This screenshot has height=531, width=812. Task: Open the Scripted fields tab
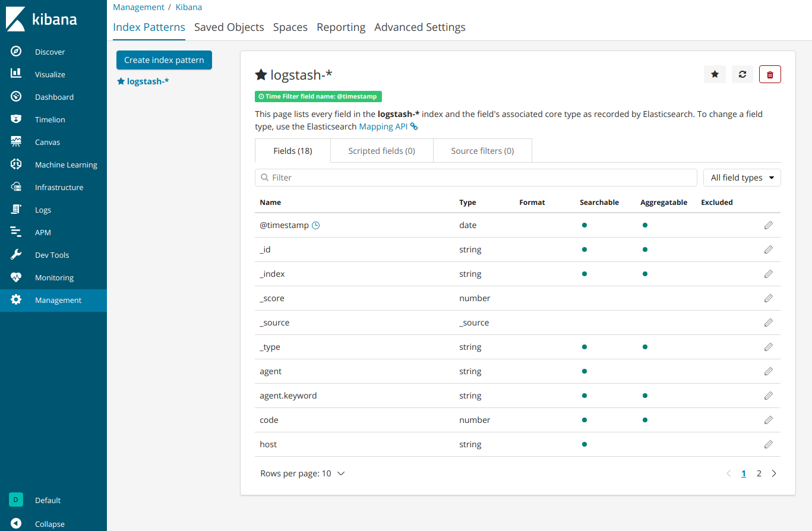[381, 150]
